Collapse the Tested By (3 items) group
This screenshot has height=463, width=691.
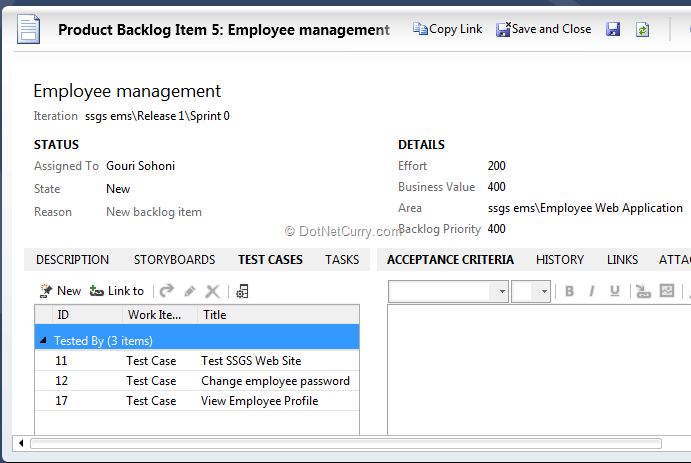pos(44,341)
